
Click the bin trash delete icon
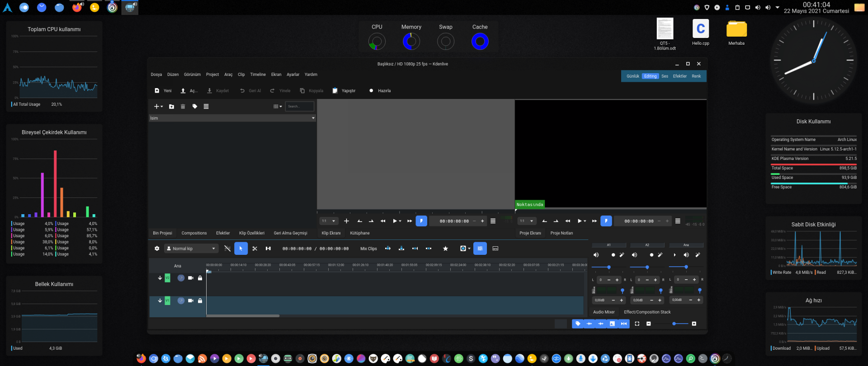click(x=183, y=107)
